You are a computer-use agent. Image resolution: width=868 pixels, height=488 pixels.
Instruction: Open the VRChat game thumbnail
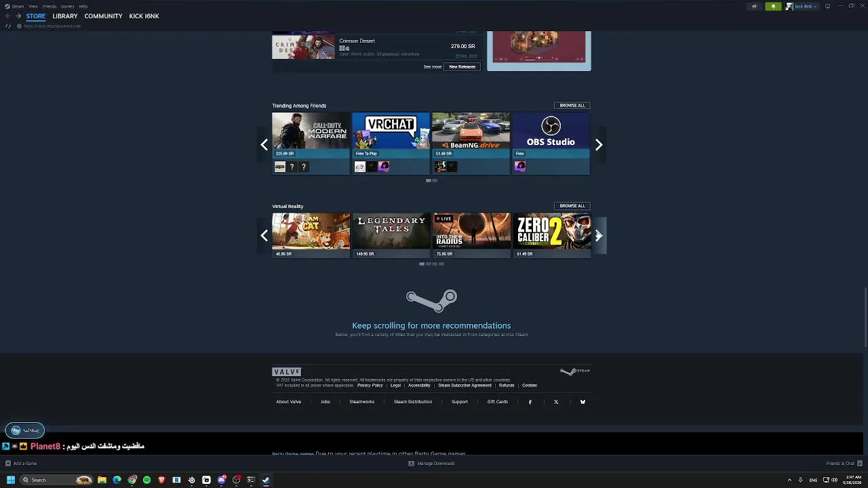coord(391,131)
